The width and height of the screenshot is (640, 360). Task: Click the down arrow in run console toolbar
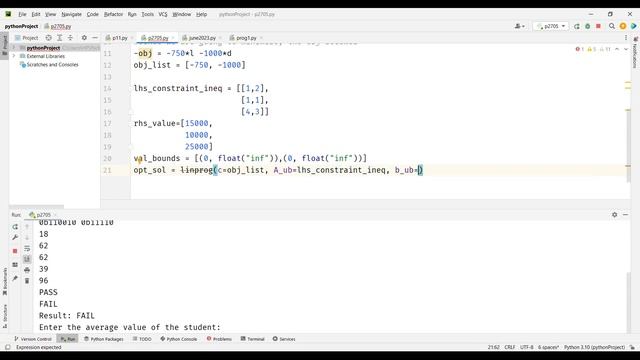click(x=27, y=237)
